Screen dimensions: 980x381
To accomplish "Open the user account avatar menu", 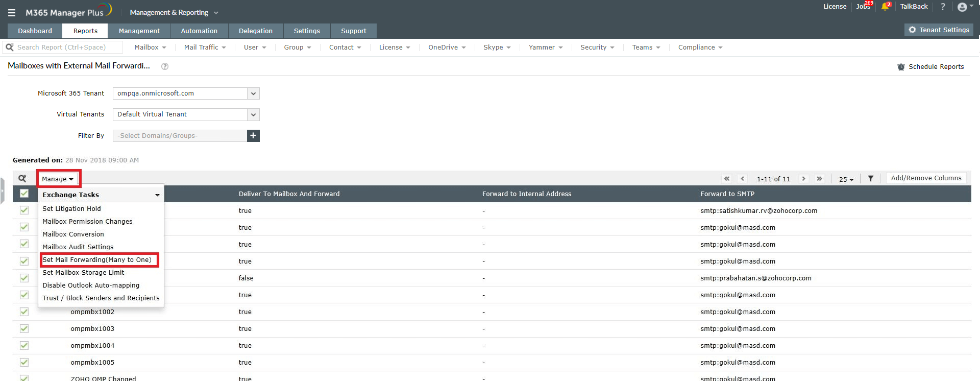I will point(965,7).
